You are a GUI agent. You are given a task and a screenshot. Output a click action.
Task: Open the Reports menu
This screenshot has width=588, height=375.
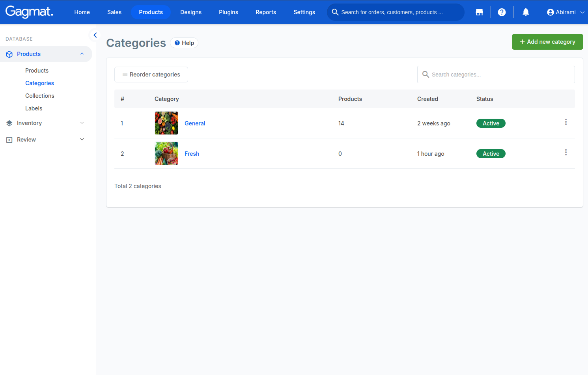tap(266, 12)
